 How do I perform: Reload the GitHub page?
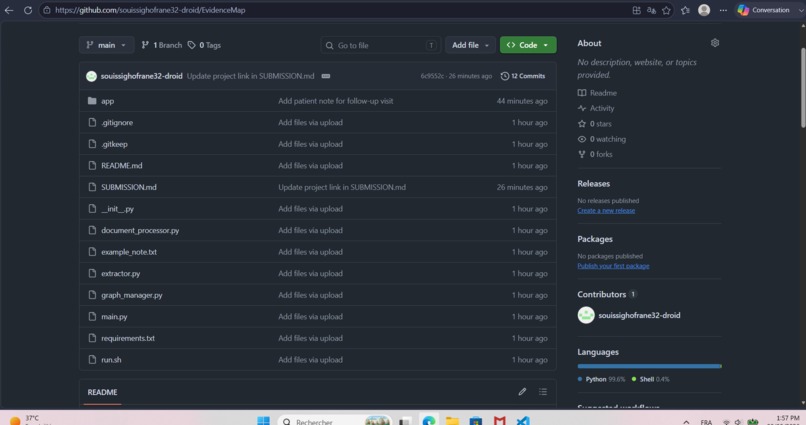(x=28, y=10)
